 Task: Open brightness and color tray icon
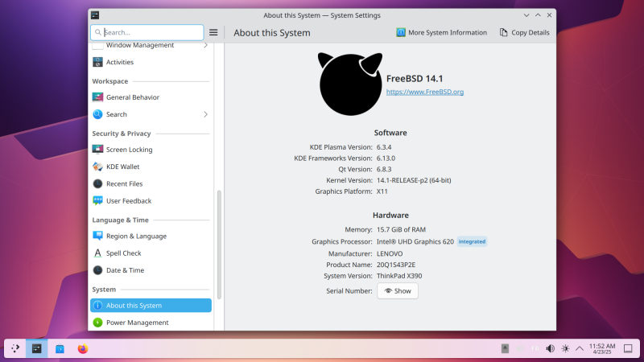pyautogui.click(x=565, y=348)
